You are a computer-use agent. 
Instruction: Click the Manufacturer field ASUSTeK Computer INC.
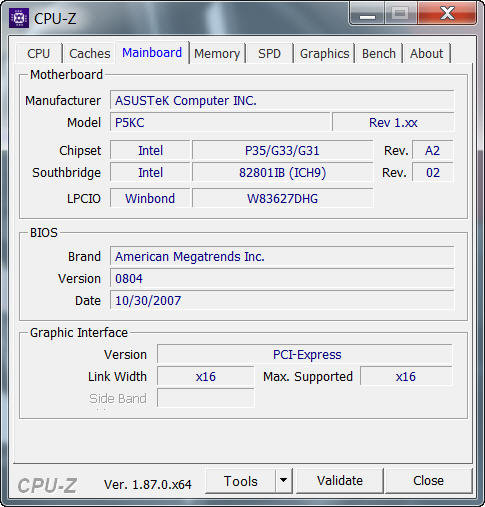click(282, 100)
